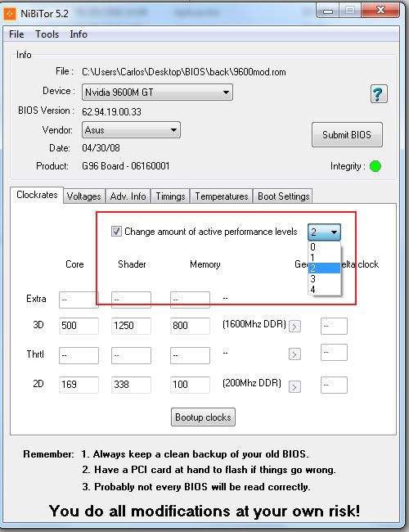
Task: Click the 3D Core field showing 500
Action: click(79, 326)
